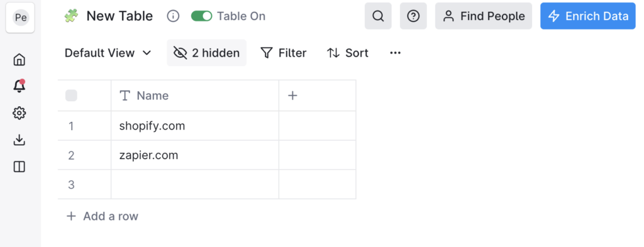Open notifications bell icon

coord(19,85)
